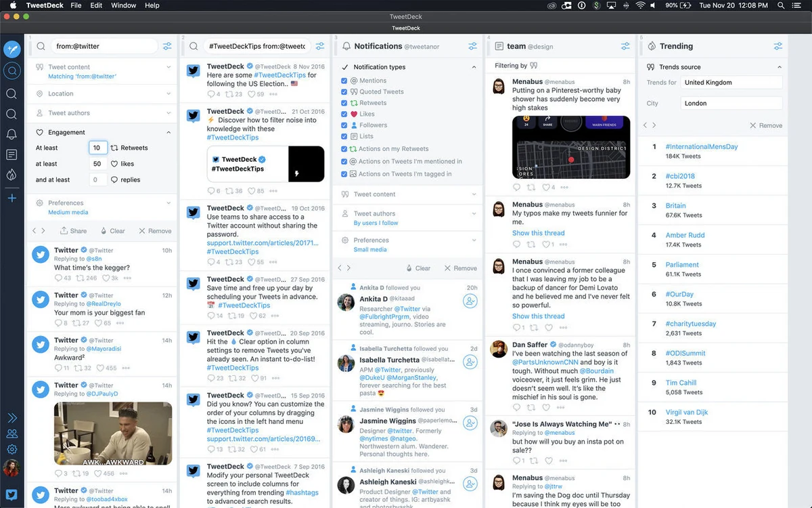Screen dimensions: 812x508
Task: Show this thread under typos tweet
Action: (538, 233)
